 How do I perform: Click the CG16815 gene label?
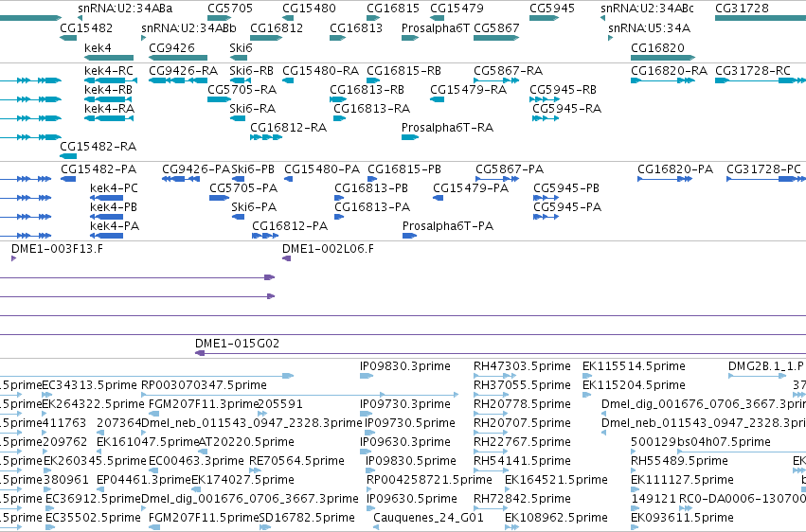(x=393, y=9)
